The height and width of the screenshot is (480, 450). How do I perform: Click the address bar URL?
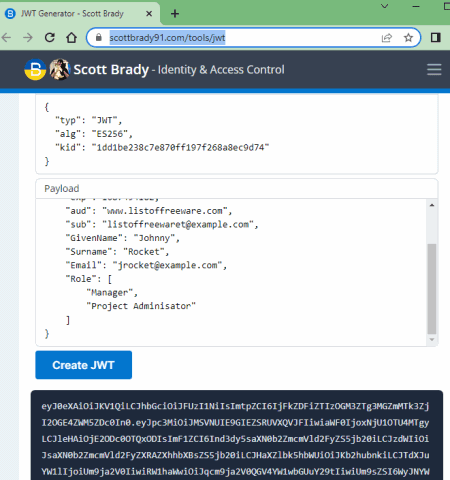tap(167, 38)
